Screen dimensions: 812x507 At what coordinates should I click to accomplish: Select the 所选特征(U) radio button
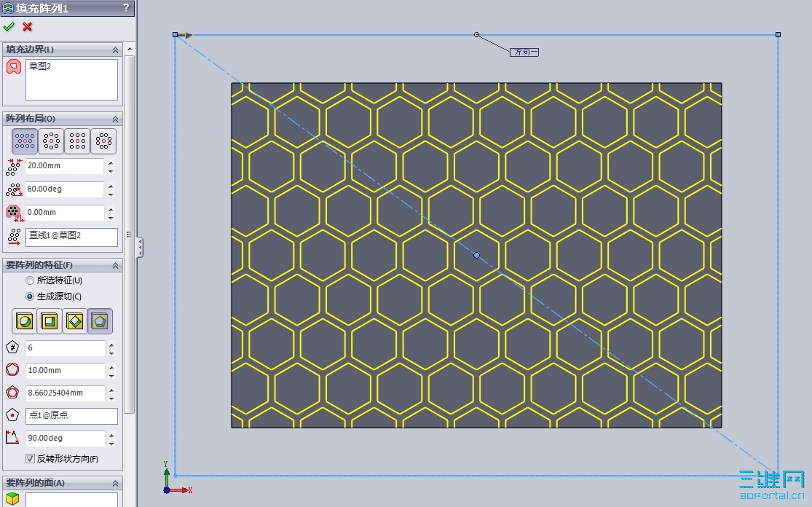[30, 280]
